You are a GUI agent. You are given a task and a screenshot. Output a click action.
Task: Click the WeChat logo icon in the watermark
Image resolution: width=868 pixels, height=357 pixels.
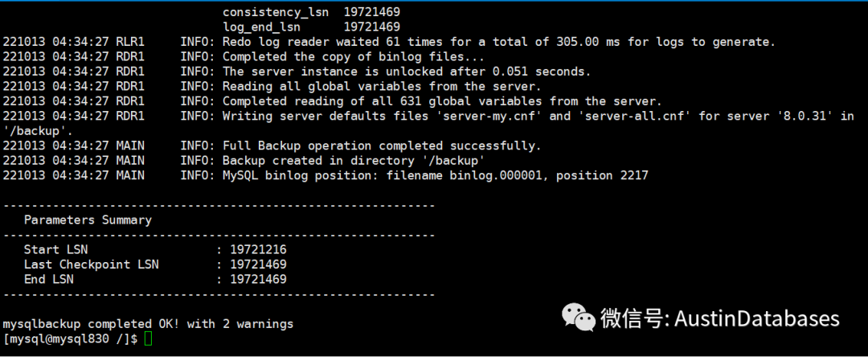point(579,317)
